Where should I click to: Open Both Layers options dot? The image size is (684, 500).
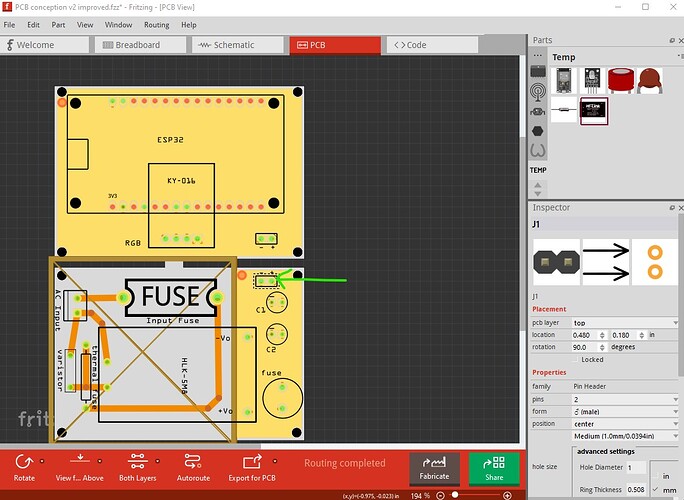[x=157, y=461]
